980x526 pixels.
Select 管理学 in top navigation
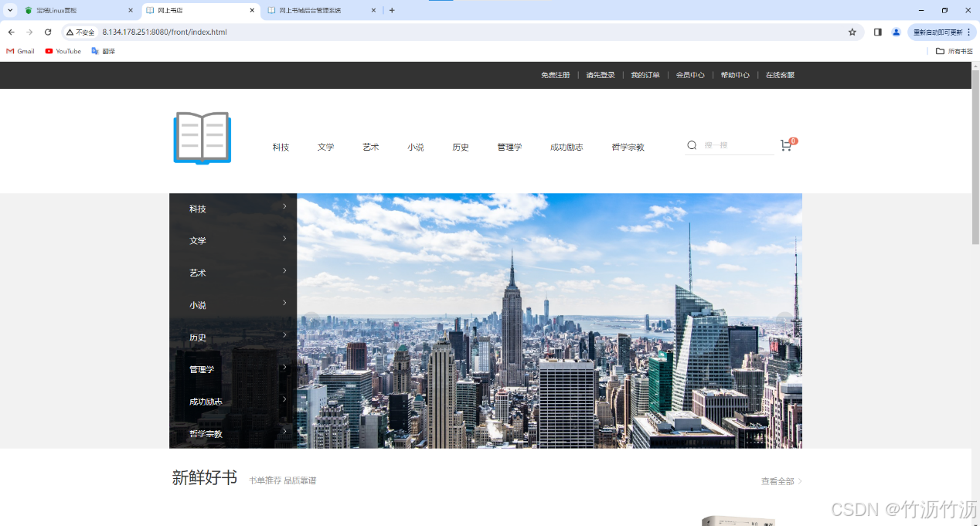pos(509,147)
